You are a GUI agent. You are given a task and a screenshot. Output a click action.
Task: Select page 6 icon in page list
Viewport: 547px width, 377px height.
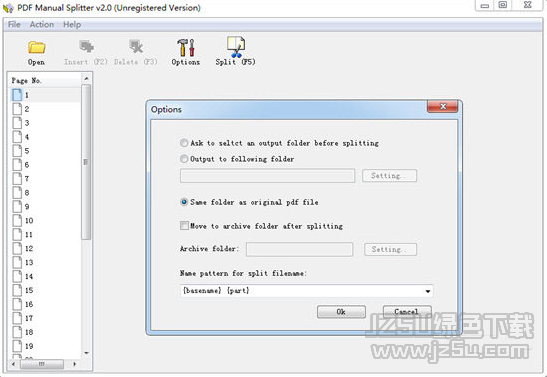[x=17, y=165]
